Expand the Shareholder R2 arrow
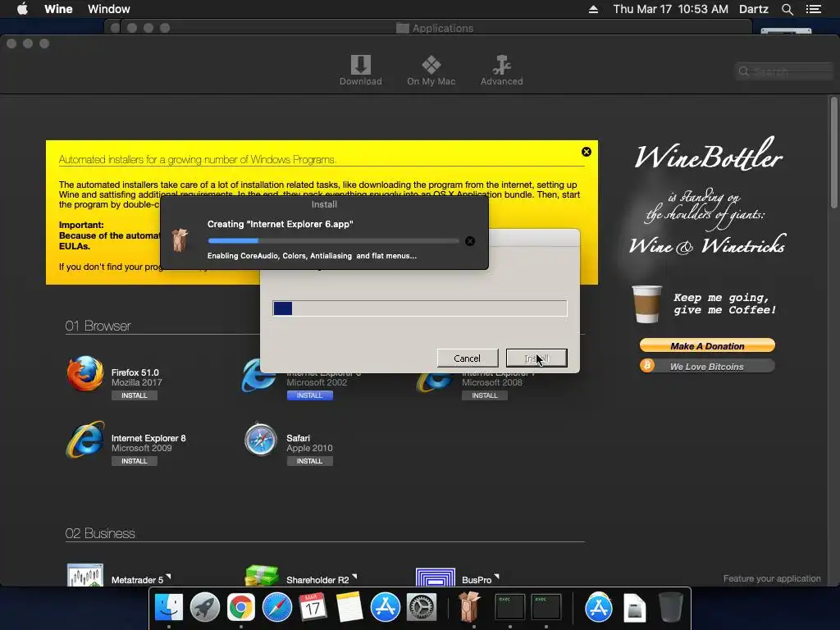Viewport: 840px width, 630px height. point(354,577)
